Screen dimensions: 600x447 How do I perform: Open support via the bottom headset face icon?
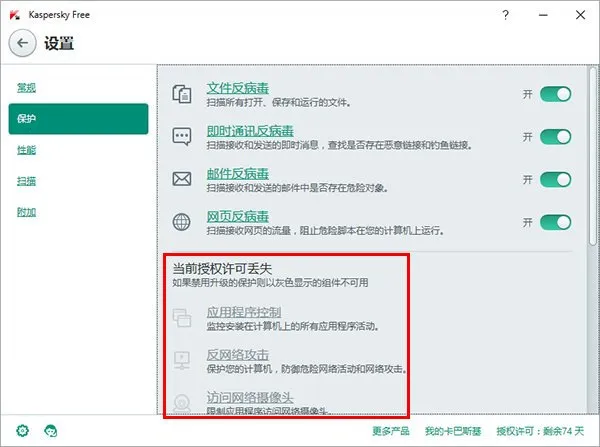(51, 430)
